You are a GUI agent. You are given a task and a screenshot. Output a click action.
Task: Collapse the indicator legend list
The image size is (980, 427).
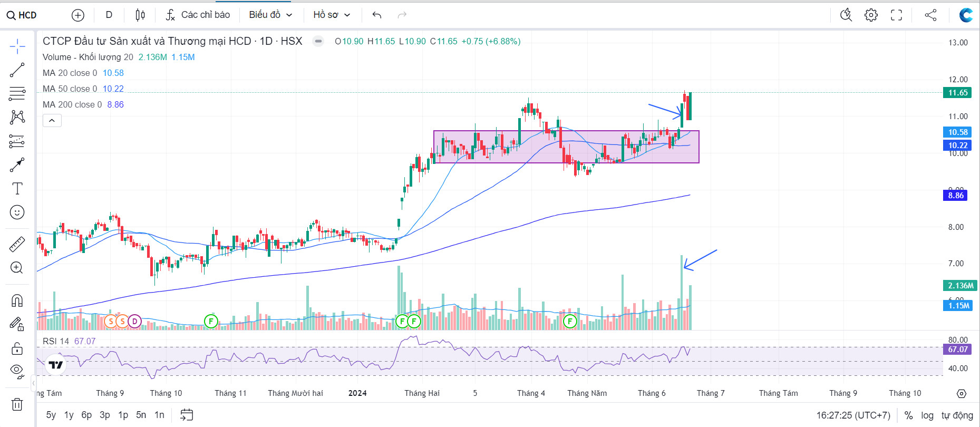coord(52,121)
